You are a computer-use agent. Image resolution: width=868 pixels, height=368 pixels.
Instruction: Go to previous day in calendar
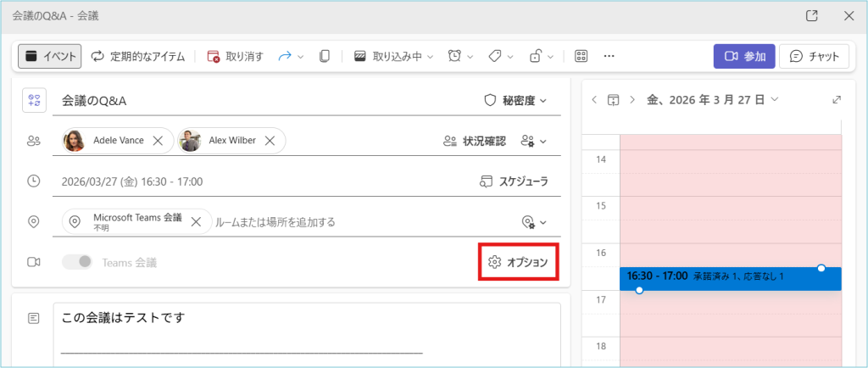pos(594,100)
